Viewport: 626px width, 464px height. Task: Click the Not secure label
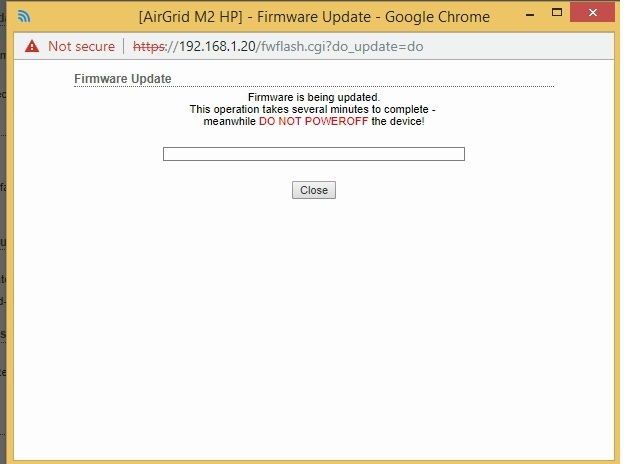click(81, 46)
